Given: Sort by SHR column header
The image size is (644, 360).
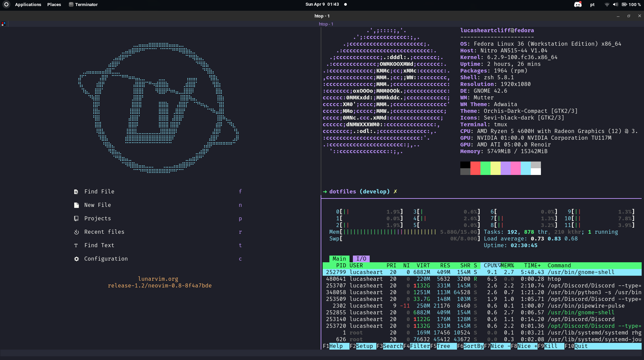Looking at the screenshot, I should click(x=465, y=265).
